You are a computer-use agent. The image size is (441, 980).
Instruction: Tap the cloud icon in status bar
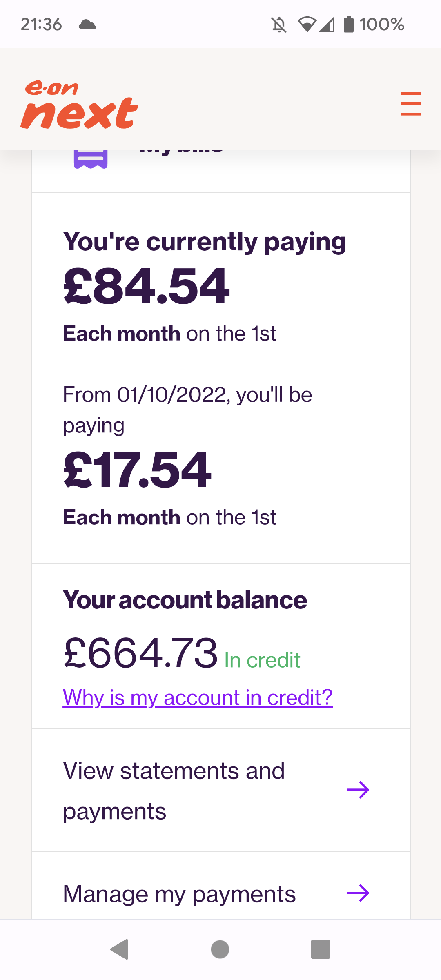point(87,24)
